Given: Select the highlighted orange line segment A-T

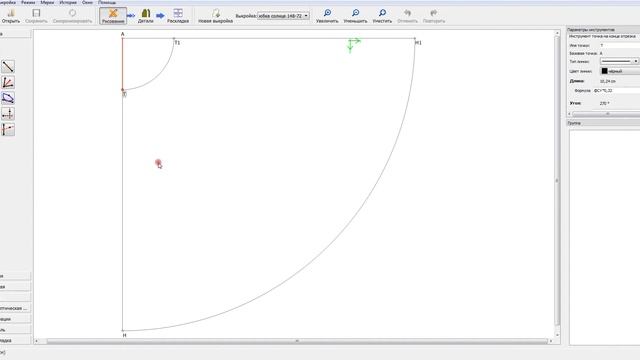Looking at the screenshot, I should pos(122,64).
